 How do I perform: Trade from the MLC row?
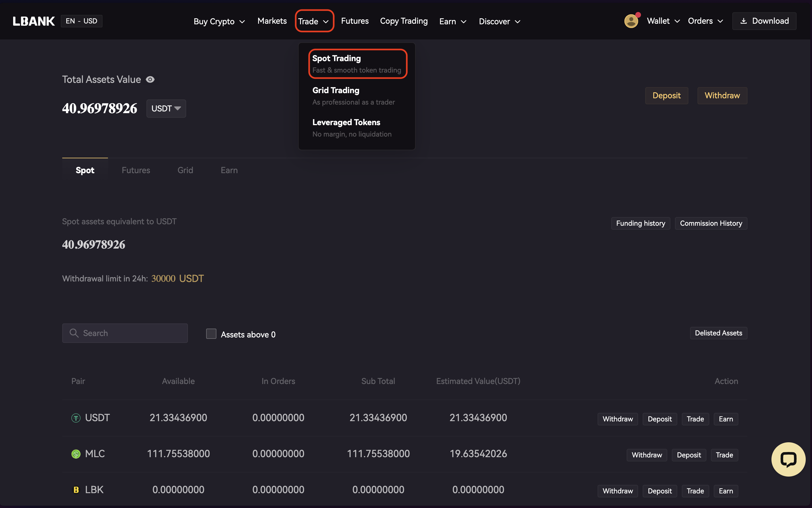click(724, 455)
